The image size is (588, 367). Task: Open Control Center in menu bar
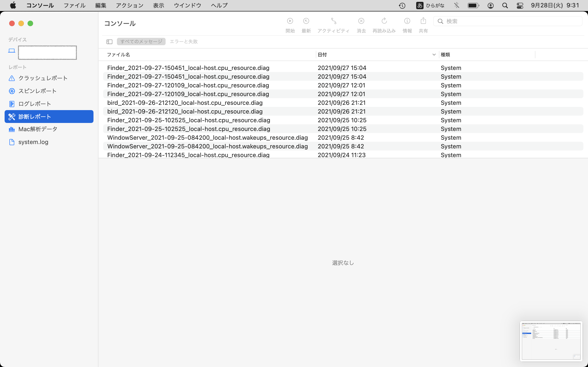click(520, 5)
